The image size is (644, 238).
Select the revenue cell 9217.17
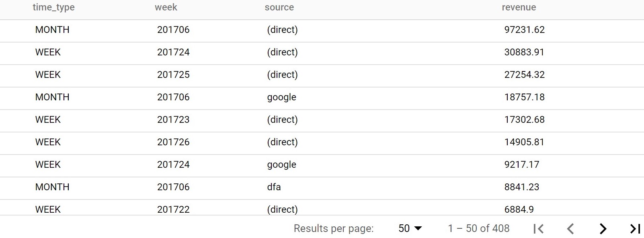pos(522,165)
